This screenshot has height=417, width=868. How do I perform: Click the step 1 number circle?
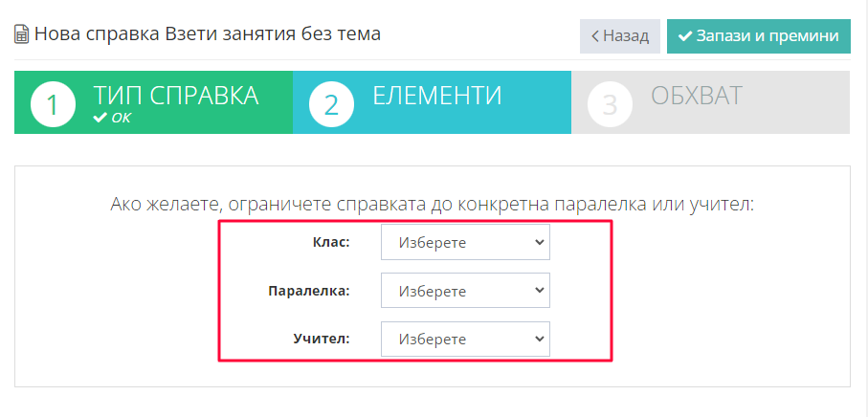click(x=53, y=104)
